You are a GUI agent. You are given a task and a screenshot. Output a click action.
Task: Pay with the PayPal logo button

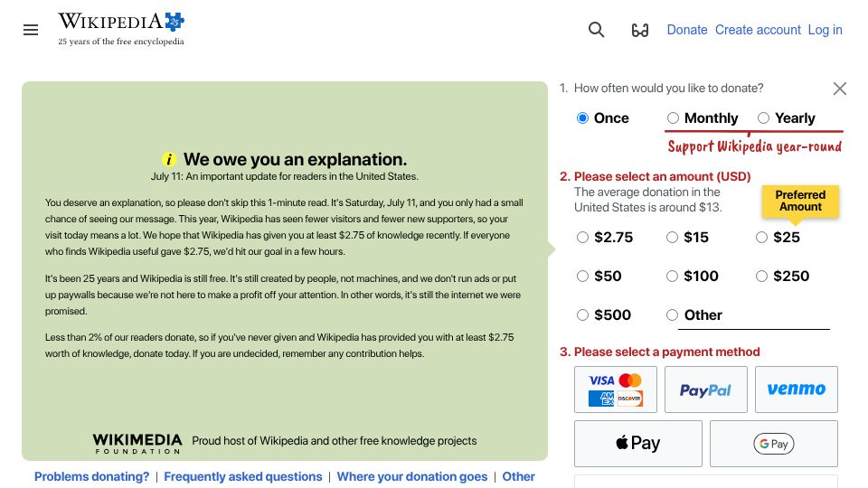click(706, 389)
